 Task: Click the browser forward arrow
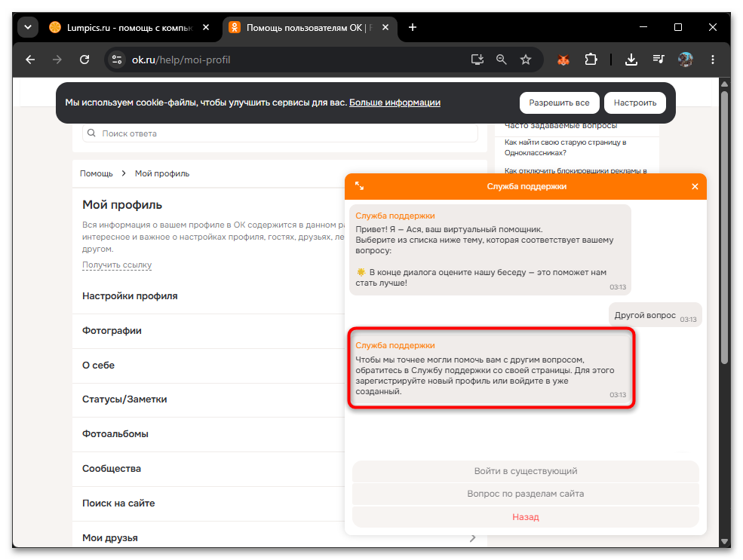[x=57, y=60]
